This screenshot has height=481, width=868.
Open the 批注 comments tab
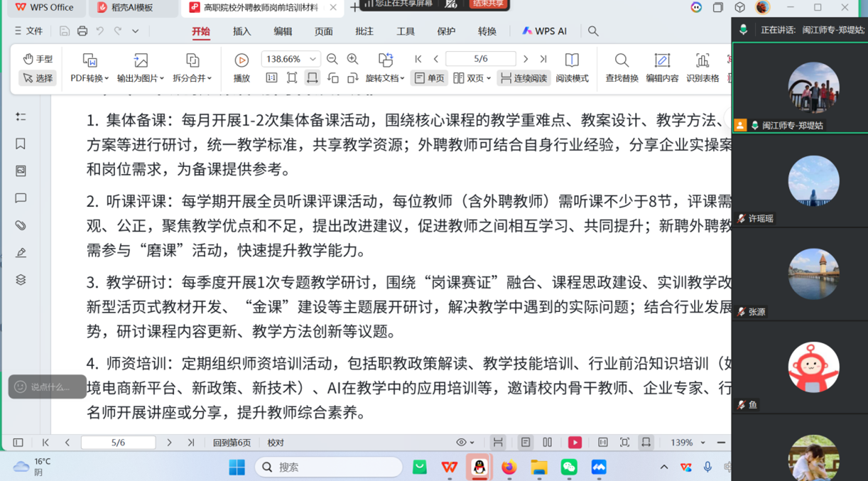point(364,31)
